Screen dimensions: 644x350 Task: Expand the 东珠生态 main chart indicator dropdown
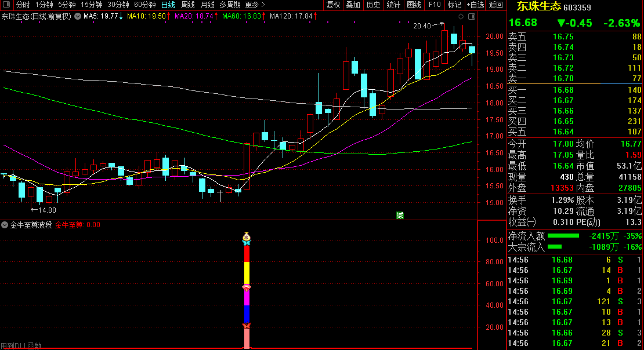point(78,16)
